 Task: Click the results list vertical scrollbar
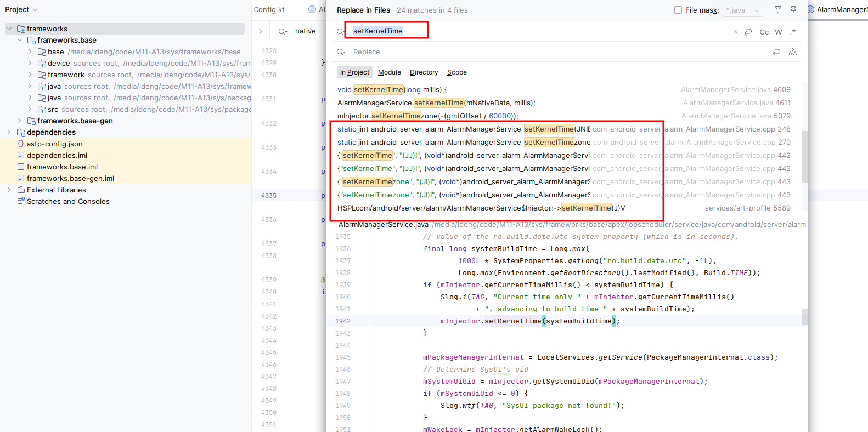coord(804,156)
